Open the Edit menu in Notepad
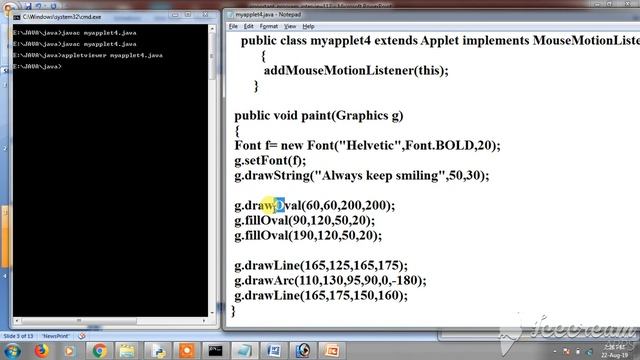Screen dimensions: 640x360 [x=249, y=27]
